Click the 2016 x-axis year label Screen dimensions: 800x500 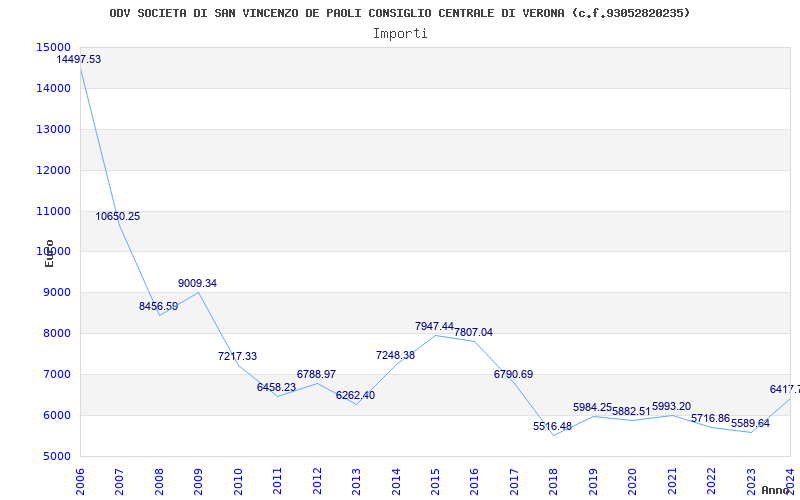474,481
